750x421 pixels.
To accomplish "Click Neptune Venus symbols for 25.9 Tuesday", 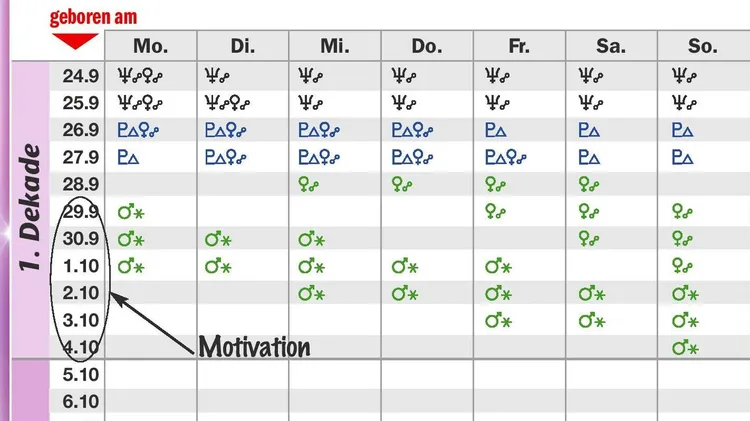I will 227,103.
